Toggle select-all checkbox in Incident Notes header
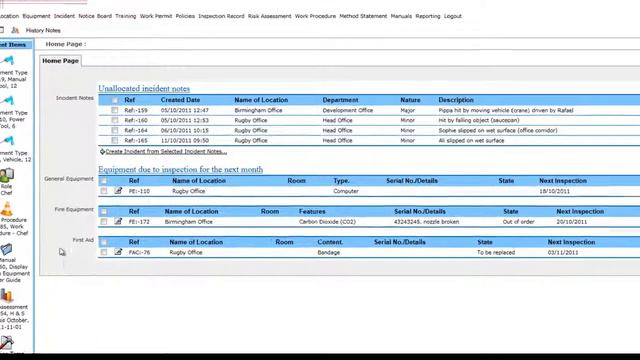Image resolution: width=640 pixels, height=360 pixels. point(115,100)
